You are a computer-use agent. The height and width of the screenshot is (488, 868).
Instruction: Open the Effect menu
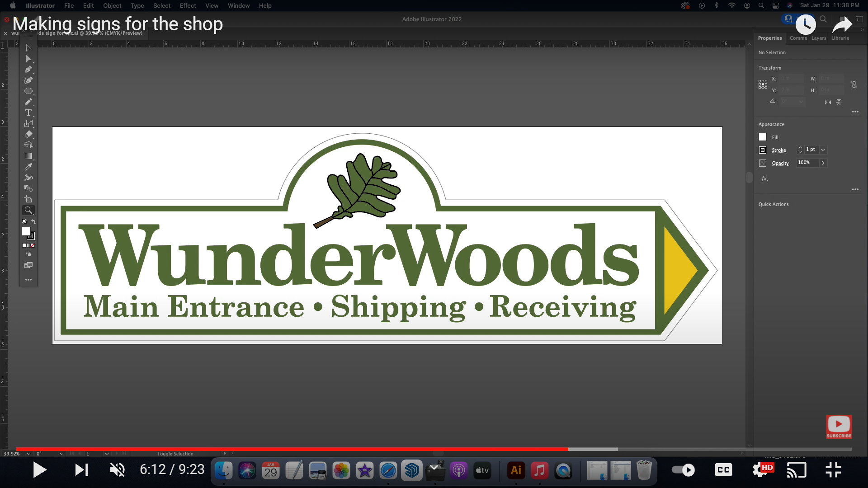coord(188,5)
